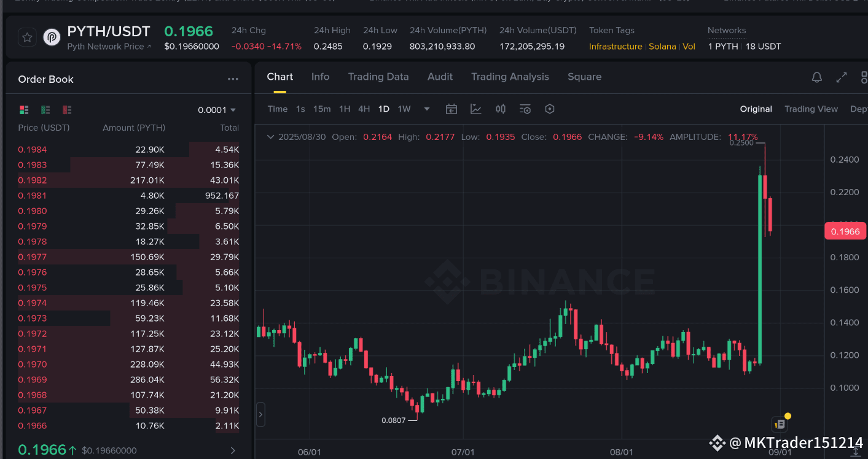Select the 1H chart interval
Image resolution: width=868 pixels, height=459 pixels.
coord(345,109)
